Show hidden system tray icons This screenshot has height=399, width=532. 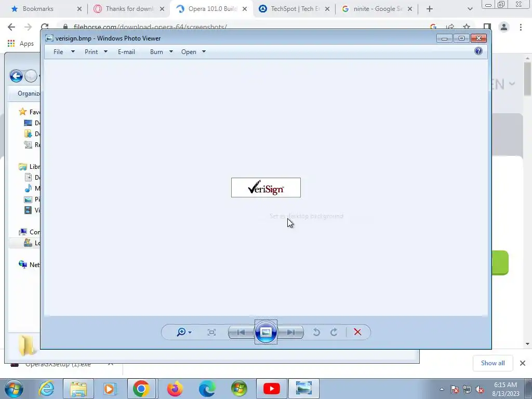pos(442,389)
